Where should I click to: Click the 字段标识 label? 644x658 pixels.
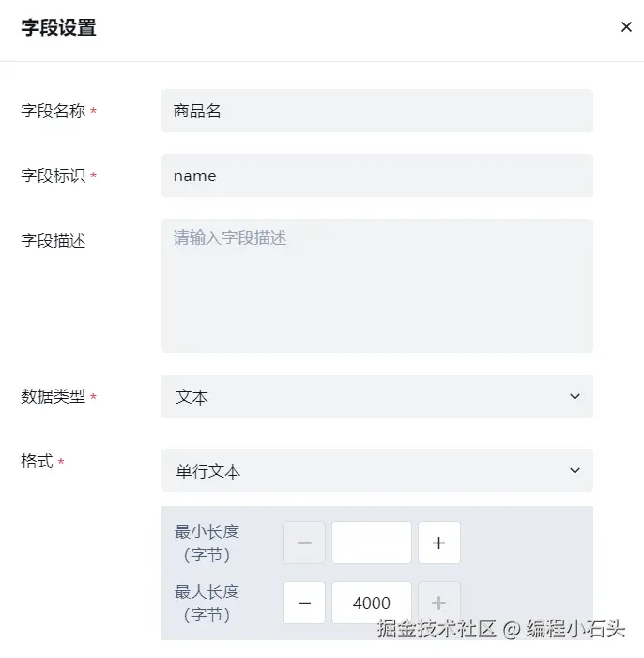54,176
